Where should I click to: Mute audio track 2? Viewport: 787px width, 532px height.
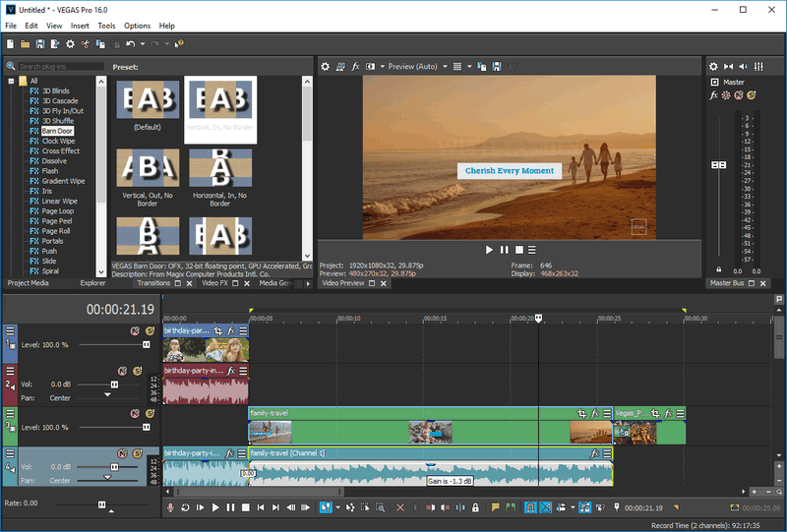[x=122, y=371]
